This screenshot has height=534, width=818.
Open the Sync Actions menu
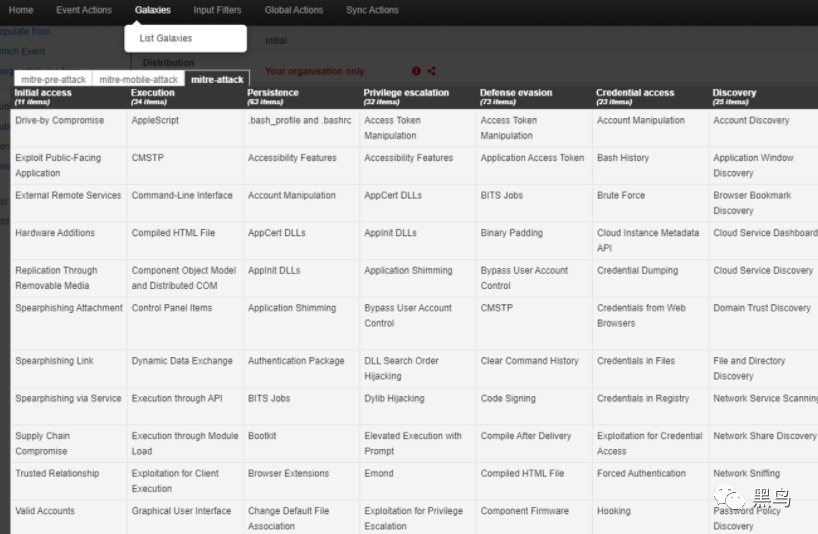pos(372,10)
